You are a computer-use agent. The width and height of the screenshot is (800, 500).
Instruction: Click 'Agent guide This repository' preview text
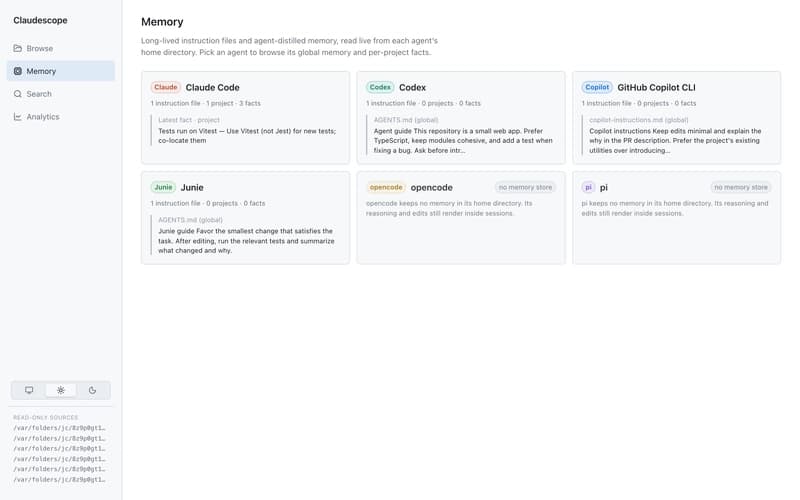click(463, 141)
